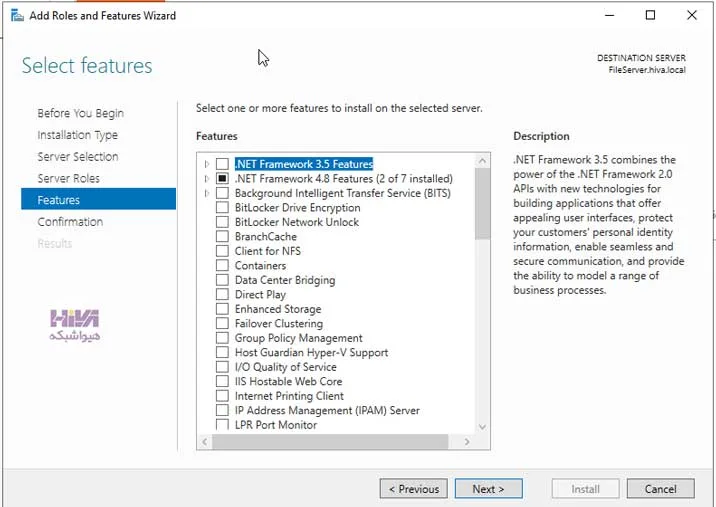Select 'Host Guardian Hyper-V Support' label text

[x=311, y=353]
